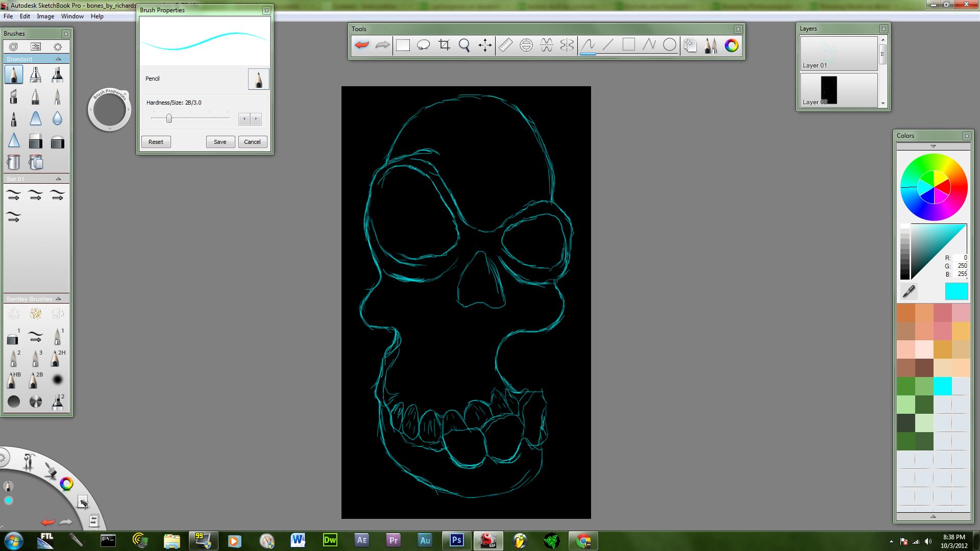Viewport: 980px width, 551px height.
Task: Open the Layers editor icon in Tools
Action: [x=690, y=45]
